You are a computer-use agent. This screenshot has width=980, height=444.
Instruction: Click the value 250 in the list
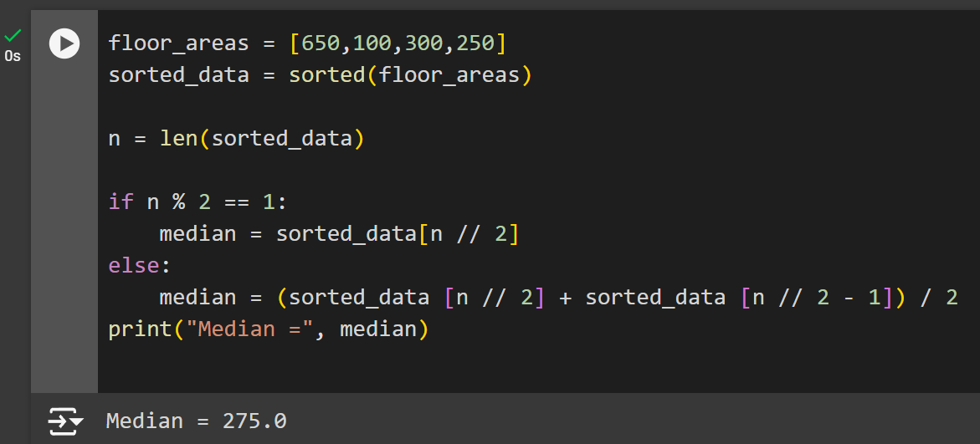(475, 43)
